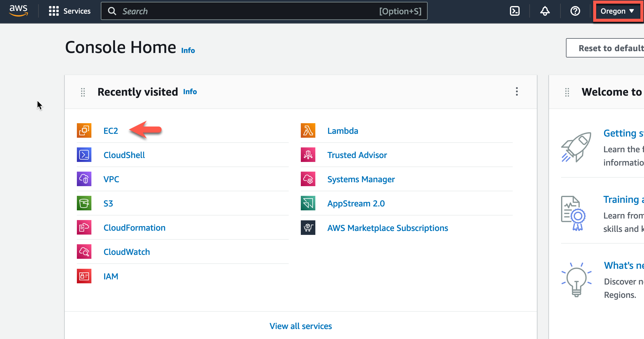Viewport: 644px width, 339px height.
Task: Open the Services menu
Action: 70,11
